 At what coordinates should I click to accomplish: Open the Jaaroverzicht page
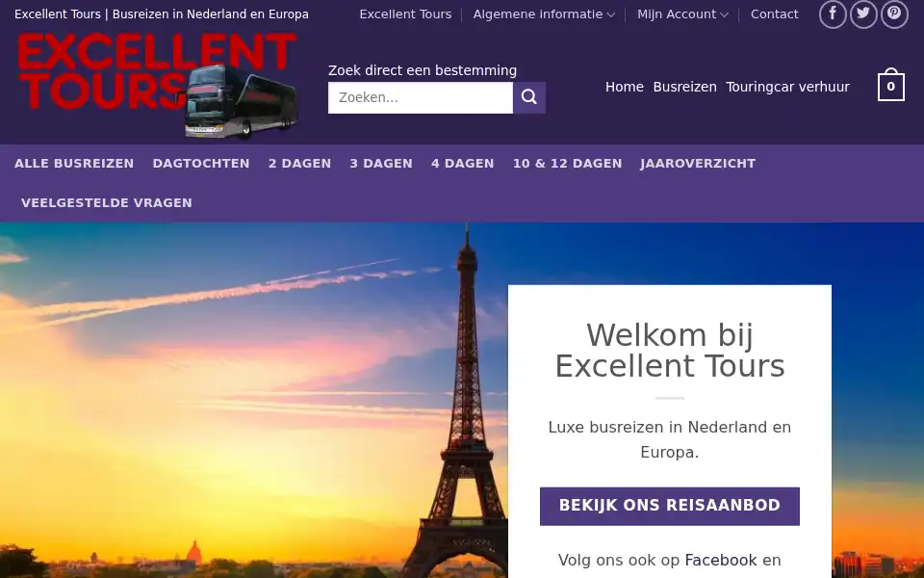click(698, 164)
